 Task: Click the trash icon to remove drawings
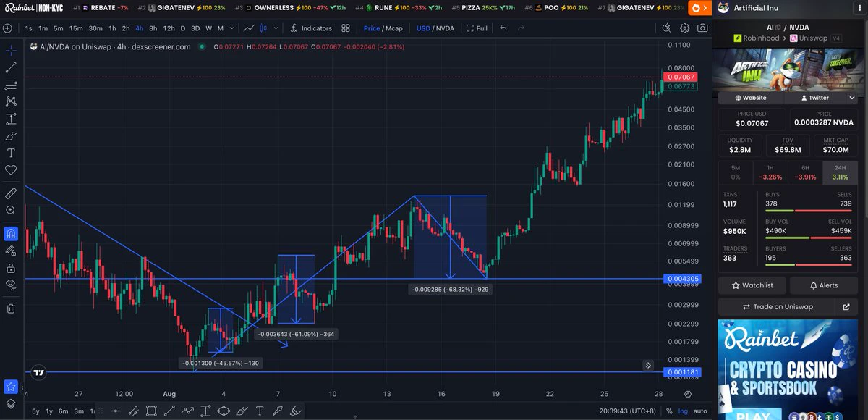pos(11,308)
